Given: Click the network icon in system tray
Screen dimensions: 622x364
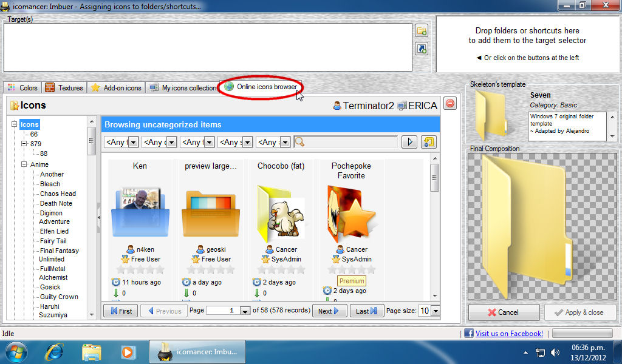Looking at the screenshot, I should (540, 352).
